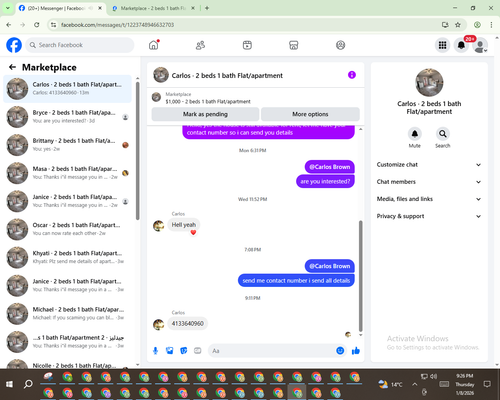Bookmark this page with the star icon

click(458, 25)
